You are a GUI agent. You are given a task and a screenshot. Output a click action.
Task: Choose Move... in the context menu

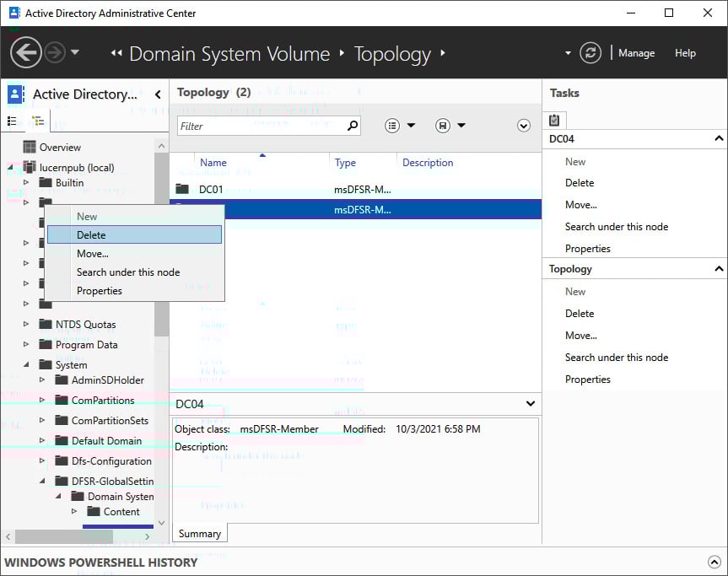tap(135, 253)
